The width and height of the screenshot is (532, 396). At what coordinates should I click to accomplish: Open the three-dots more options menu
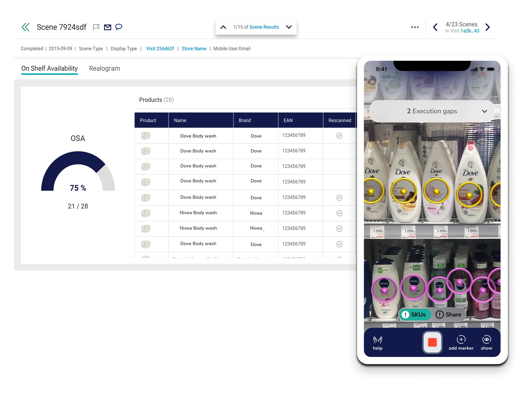click(415, 27)
